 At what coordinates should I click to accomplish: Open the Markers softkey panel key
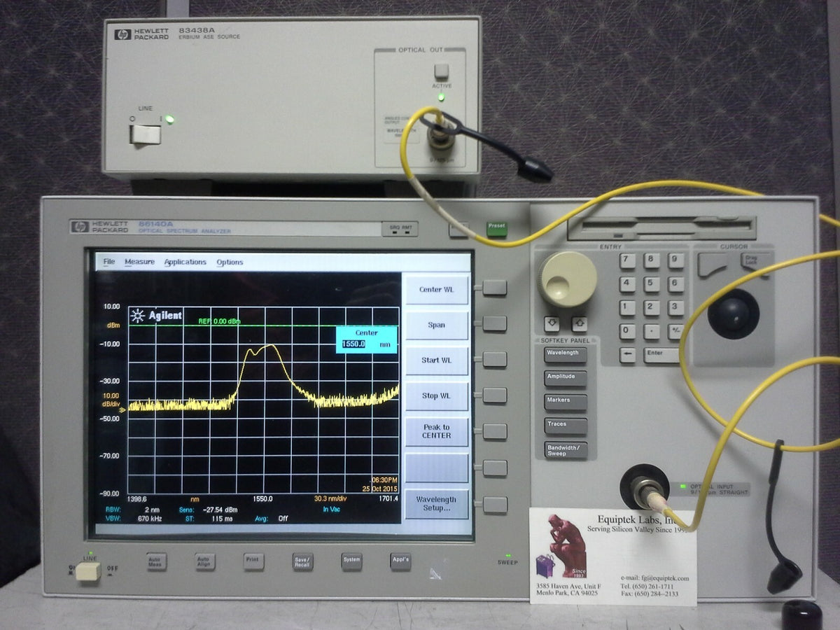[x=565, y=402]
